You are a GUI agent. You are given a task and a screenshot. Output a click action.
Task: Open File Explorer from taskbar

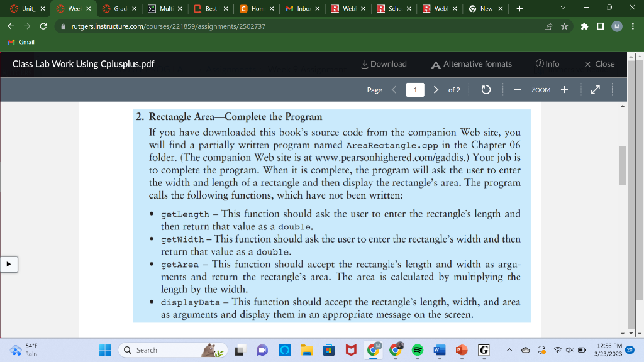tap(306, 350)
